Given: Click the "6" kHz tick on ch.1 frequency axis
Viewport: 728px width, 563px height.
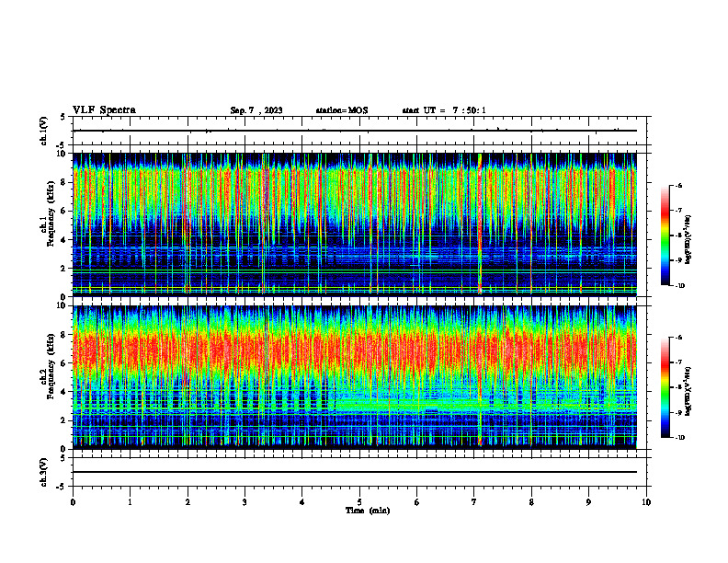Looking at the screenshot, I should pos(63,212).
